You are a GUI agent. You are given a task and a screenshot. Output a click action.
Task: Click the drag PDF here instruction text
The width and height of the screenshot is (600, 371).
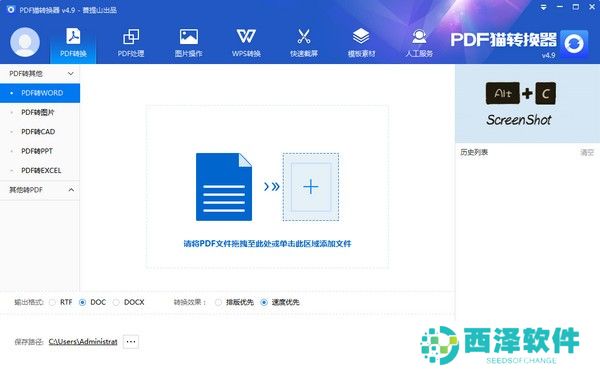tap(267, 243)
